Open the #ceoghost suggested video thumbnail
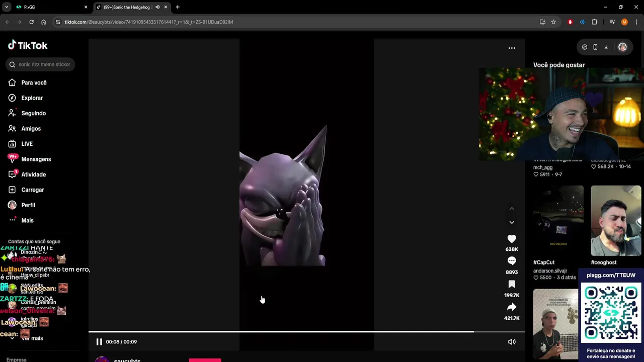 pyautogui.click(x=616, y=221)
